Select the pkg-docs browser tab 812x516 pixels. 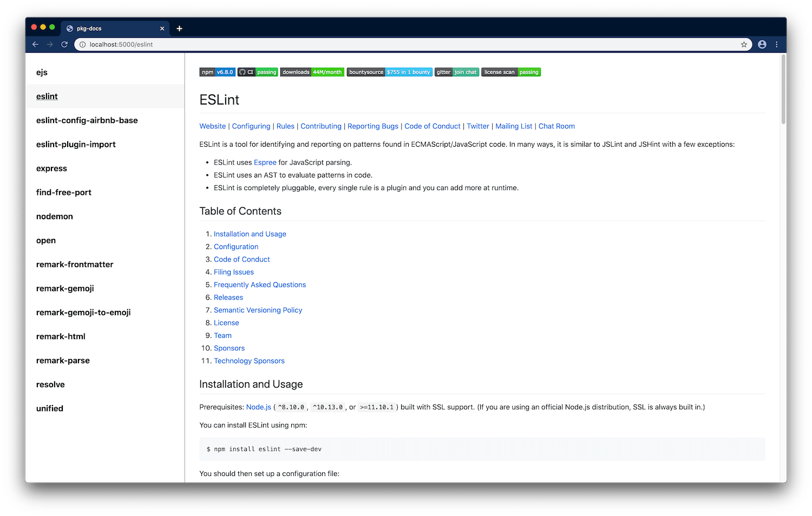click(x=115, y=29)
